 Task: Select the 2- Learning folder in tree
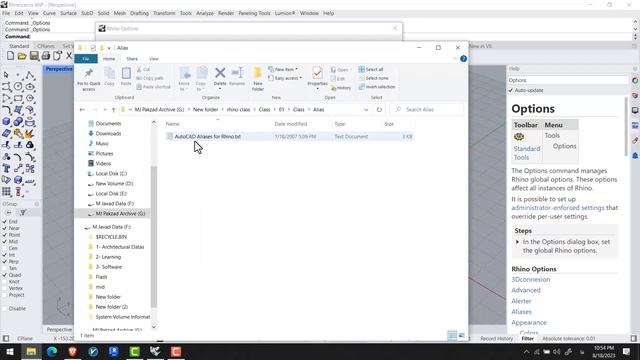pyautogui.click(x=108, y=257)
